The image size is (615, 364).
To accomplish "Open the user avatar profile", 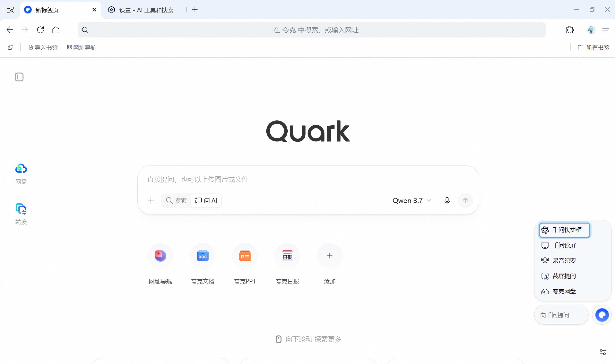I will 591,30.
